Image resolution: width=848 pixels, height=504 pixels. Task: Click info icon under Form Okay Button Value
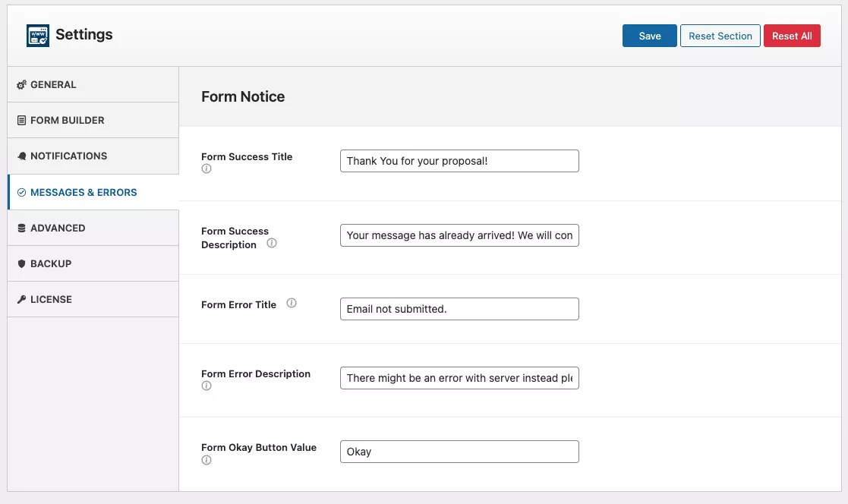point(206,460)
